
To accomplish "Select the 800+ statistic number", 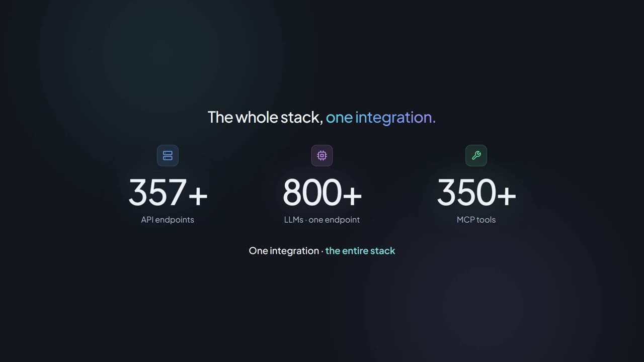I will coord(322,193).
